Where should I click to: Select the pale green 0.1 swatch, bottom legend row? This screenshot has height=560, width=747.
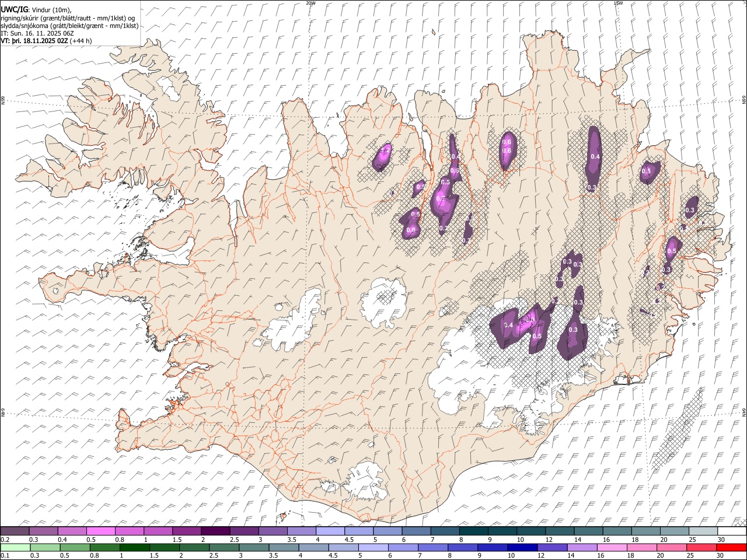[x=15, y=548]
